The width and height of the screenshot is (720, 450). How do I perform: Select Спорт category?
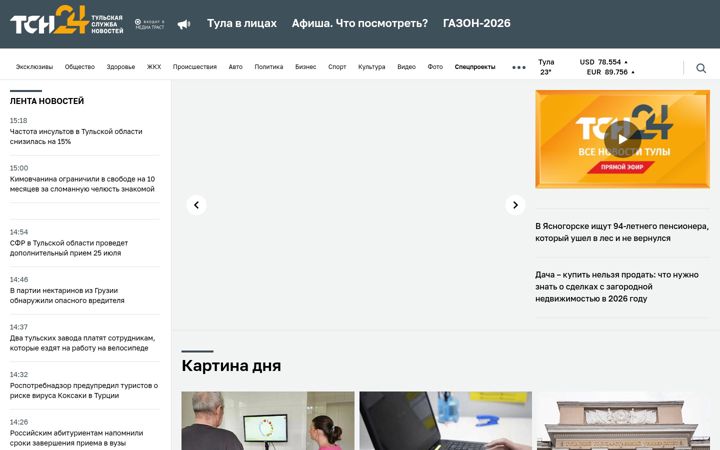point(337,67)
